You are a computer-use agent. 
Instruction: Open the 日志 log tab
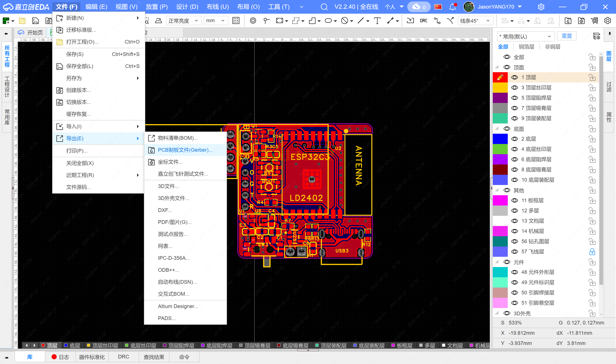60,357
